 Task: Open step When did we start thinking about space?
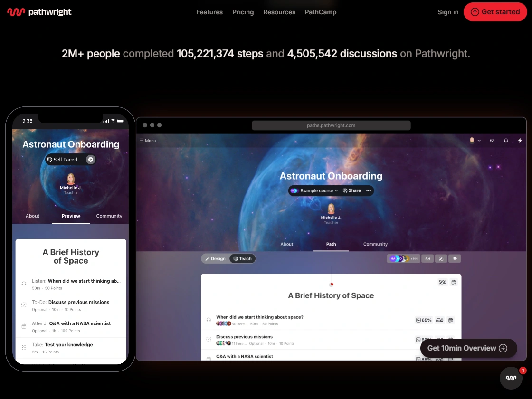pos(259,317)
